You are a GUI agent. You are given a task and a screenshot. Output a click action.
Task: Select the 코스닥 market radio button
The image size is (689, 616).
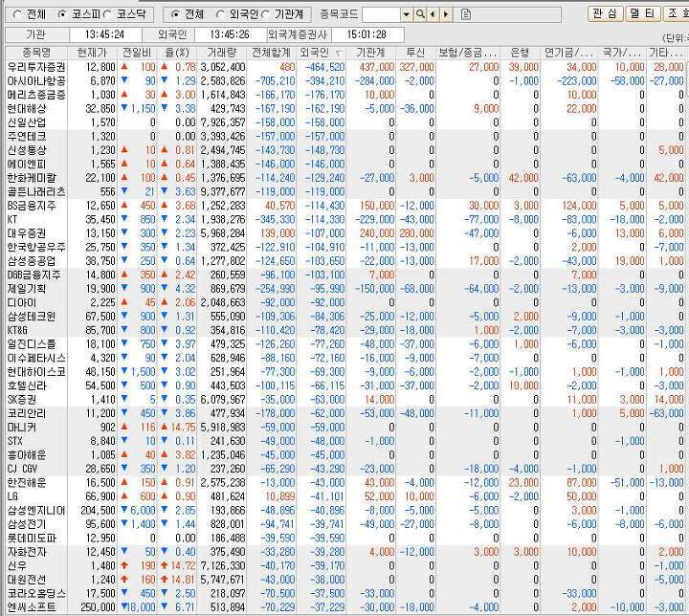[107, 14]
